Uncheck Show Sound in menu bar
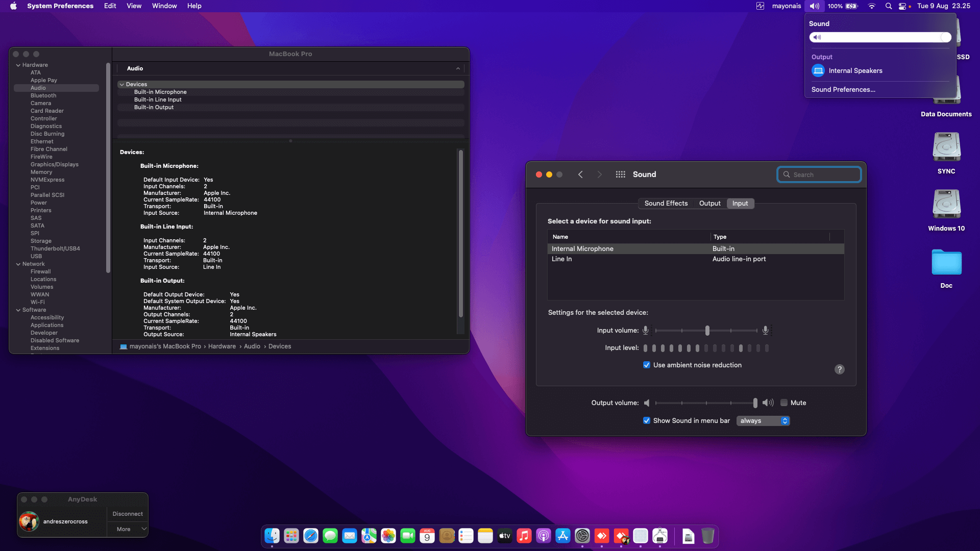The image size is (980, 551). coord(647,421)
